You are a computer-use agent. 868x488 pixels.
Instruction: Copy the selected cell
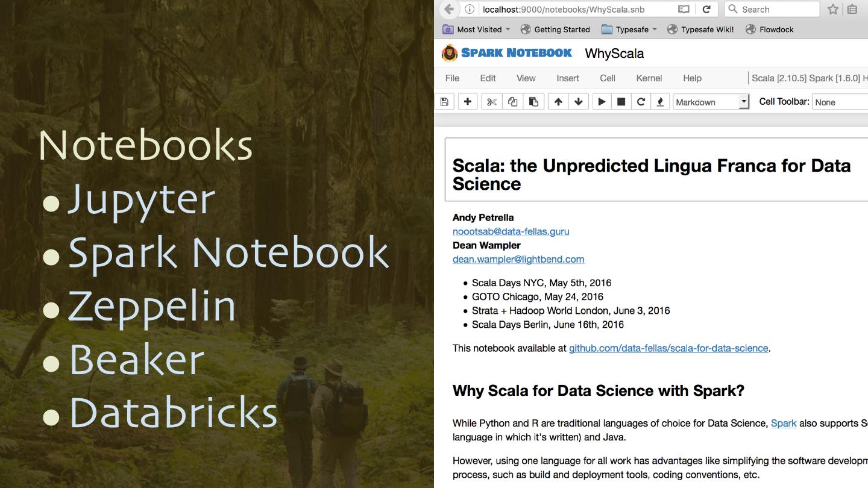click(x=513, y=102)
